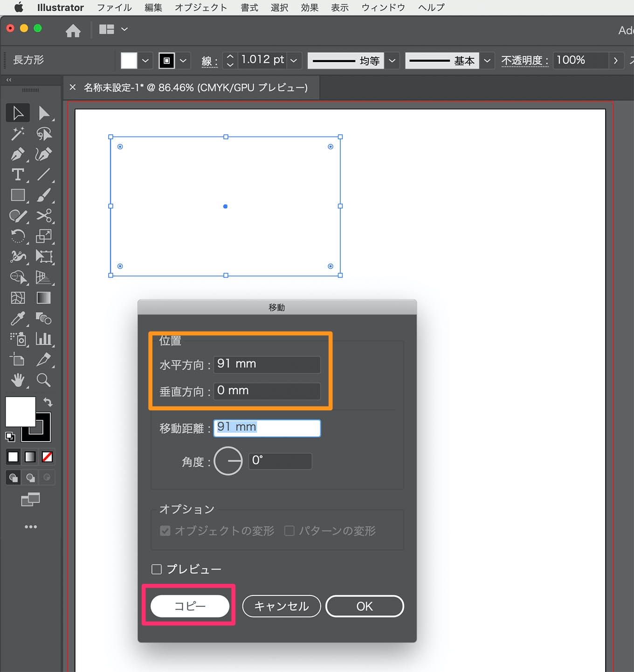
Task: Select the Magic Wand tool
Action: click(x=18, y=134)
